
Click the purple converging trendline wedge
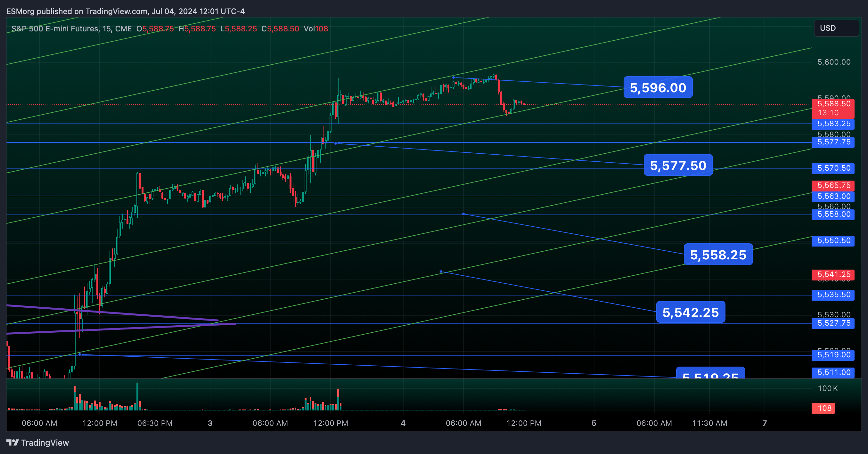[x=121, y=319]
